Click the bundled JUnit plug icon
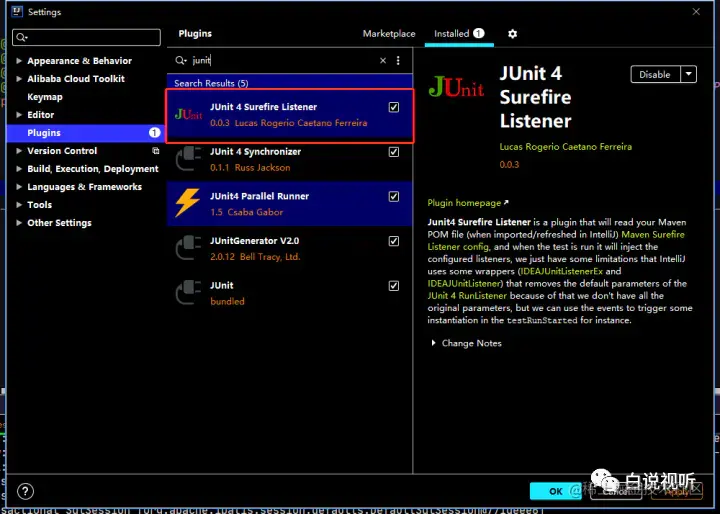Viewport: 720px width, 514px height. coord(188,293)
